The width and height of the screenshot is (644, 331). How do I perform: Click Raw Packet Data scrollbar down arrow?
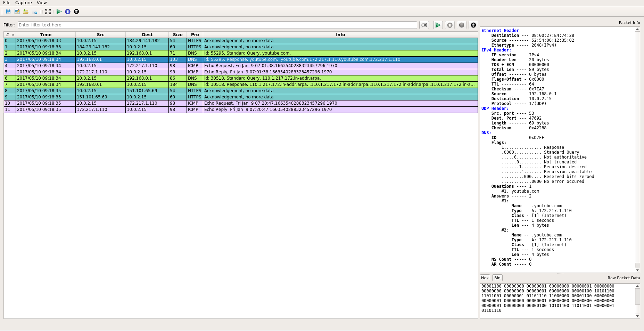[637, 316]
